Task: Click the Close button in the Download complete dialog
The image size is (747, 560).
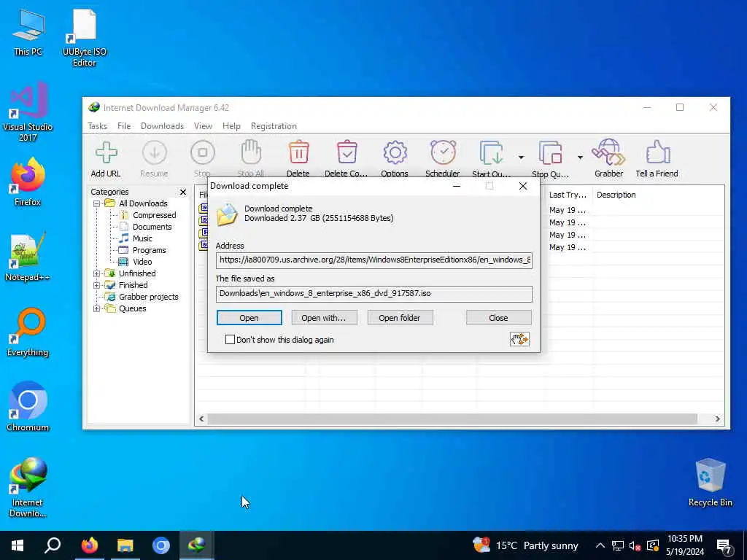Action: pyautogui.click(x=498, y=318)
